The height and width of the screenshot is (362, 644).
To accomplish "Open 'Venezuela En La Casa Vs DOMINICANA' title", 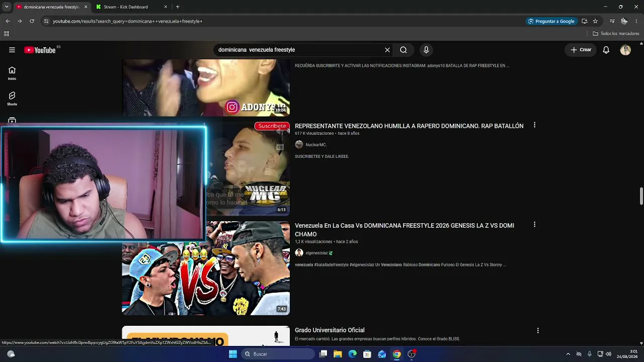I will 405,230.
